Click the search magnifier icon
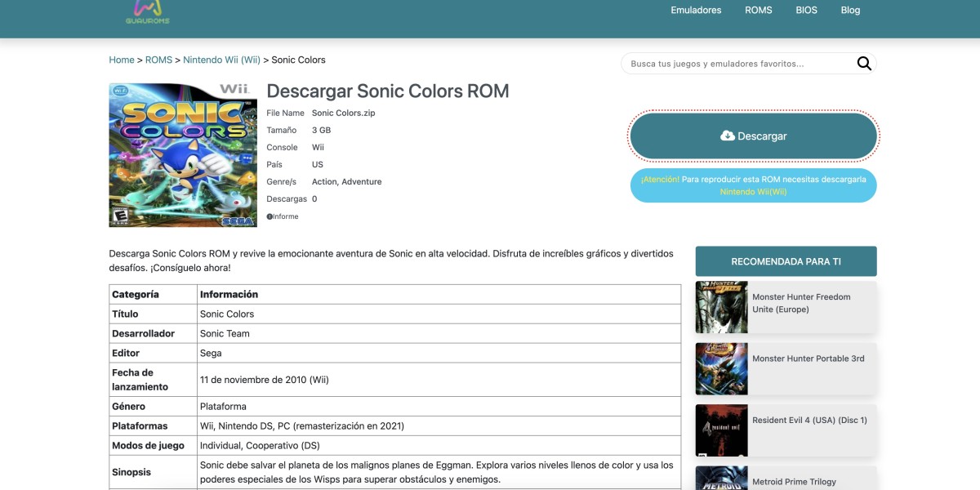This screenshot has width=980, height=490. (x=863, y=64)
